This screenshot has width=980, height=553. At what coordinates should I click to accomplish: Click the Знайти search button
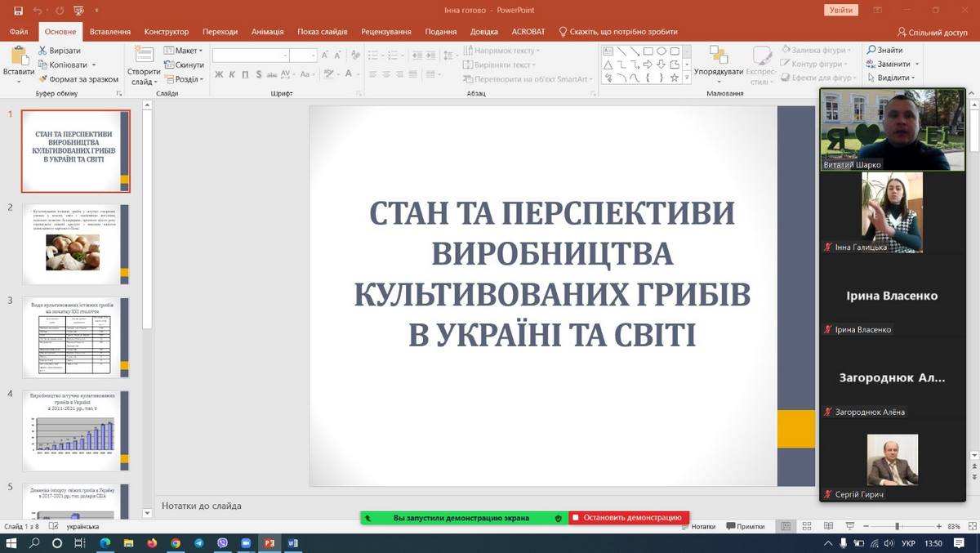884,51
